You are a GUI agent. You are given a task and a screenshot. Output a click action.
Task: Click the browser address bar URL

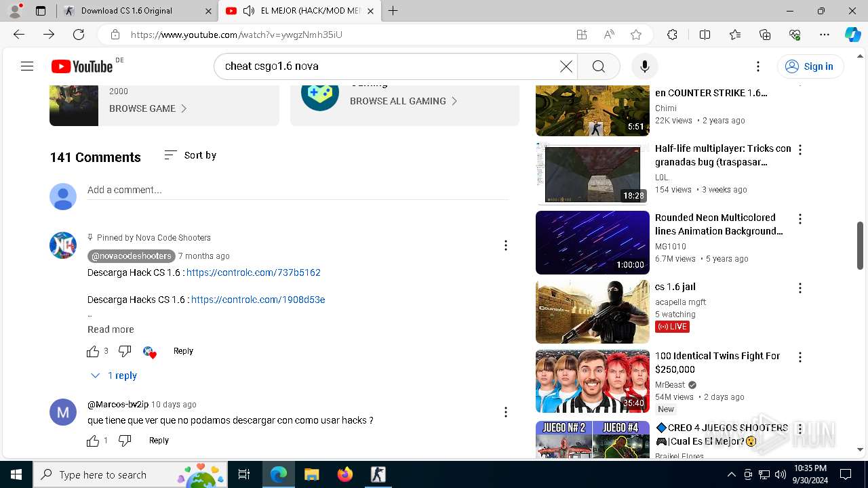pyautogui.click(x=237, y=35)
